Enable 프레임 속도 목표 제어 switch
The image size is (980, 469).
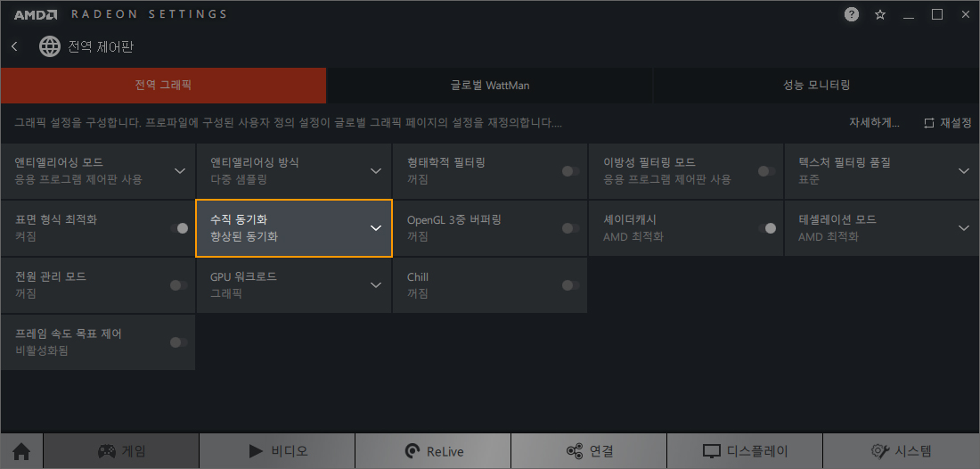tap(179, 342)
